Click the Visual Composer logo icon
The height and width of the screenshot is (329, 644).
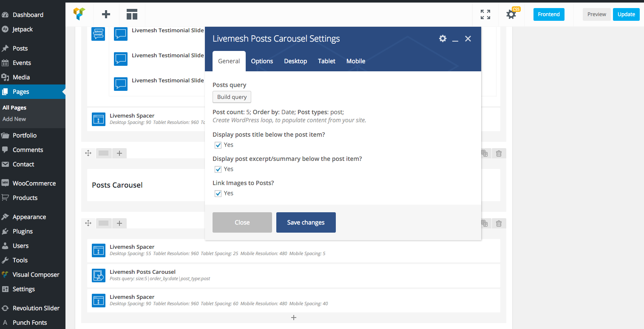(x=79, y=14)
